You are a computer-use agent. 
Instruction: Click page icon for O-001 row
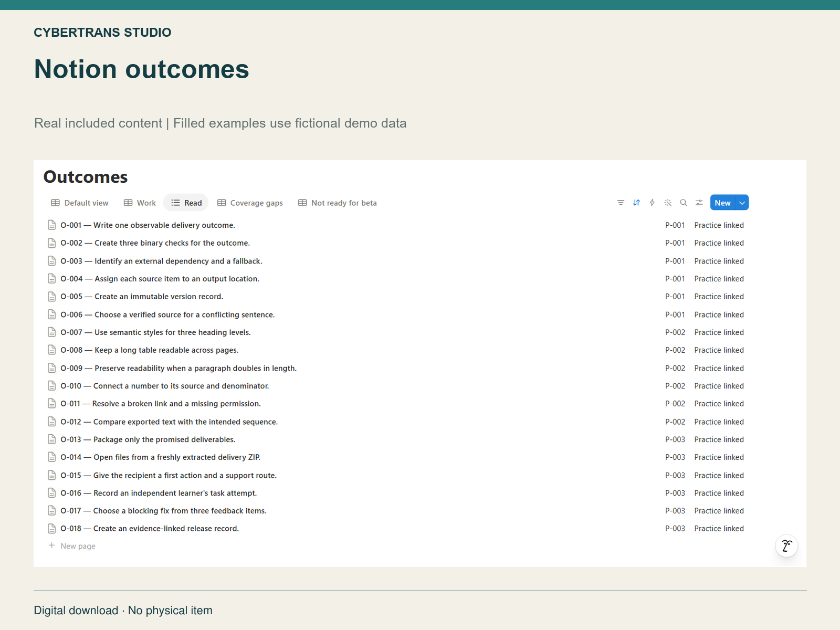(51, 225)
